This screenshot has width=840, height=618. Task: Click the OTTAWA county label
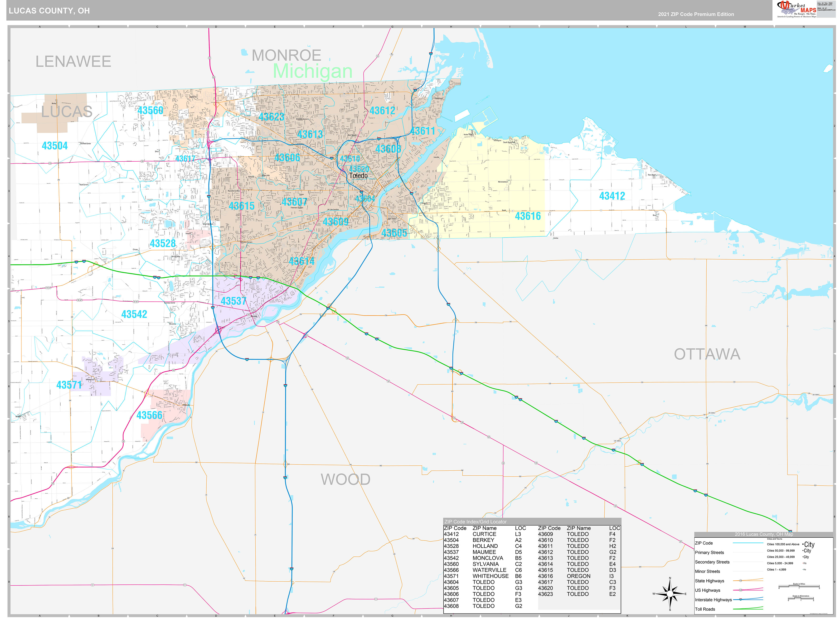707,354
